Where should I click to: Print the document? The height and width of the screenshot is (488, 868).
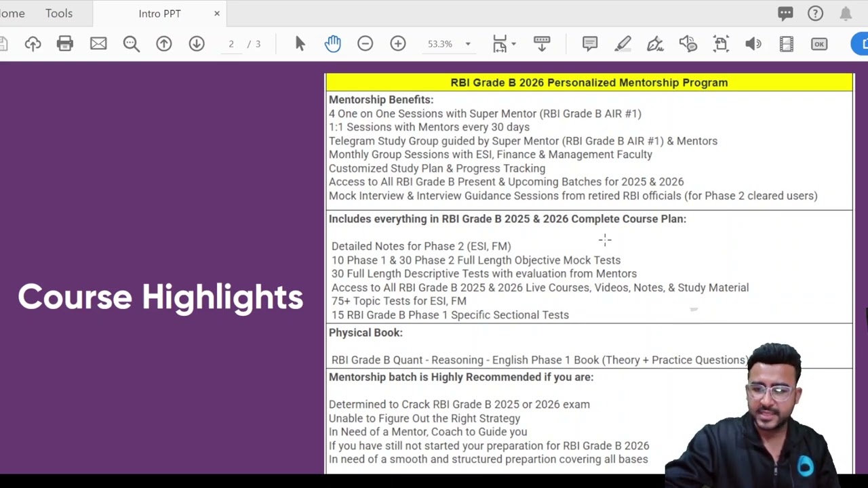[65, 44]
